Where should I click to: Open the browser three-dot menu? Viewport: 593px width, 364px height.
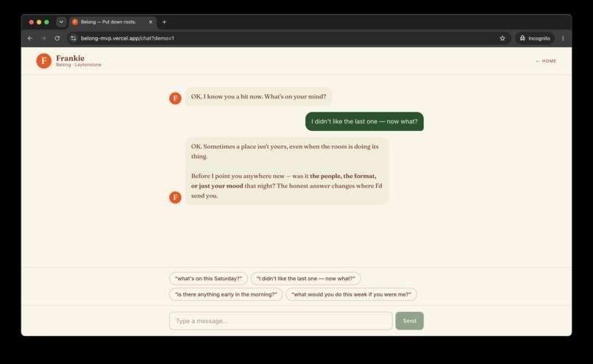(563, 38)
